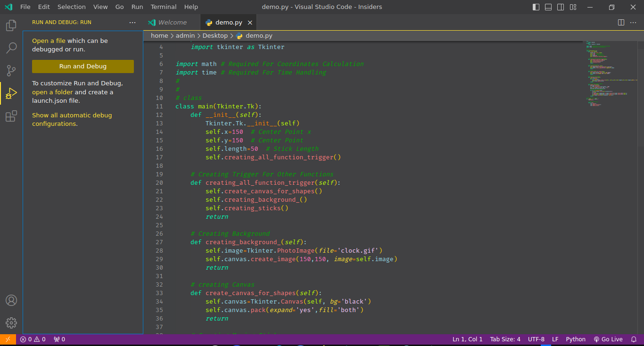Expand the 'demo.py' breadcrumb segment
The height and width of the screenshot is (346, 644).
click(x=259, y=36)
